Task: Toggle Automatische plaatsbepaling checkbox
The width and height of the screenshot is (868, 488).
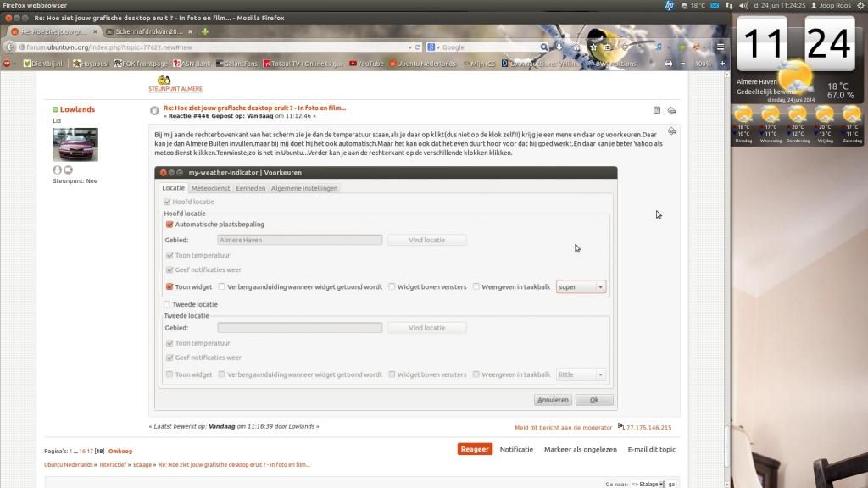Action: click(x=170, y=225)
